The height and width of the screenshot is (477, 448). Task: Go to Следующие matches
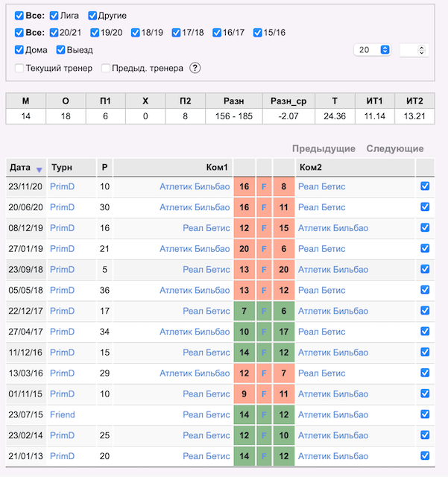pos(395,148)
